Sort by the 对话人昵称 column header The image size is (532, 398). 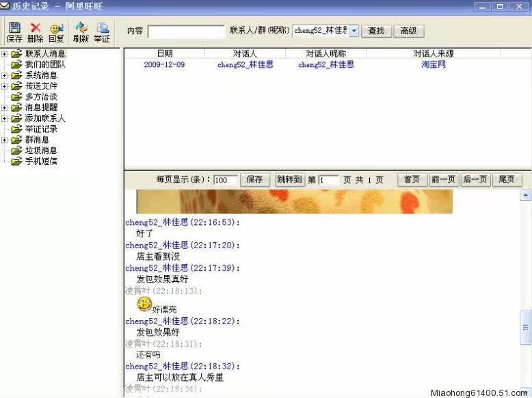click(325, 53)
